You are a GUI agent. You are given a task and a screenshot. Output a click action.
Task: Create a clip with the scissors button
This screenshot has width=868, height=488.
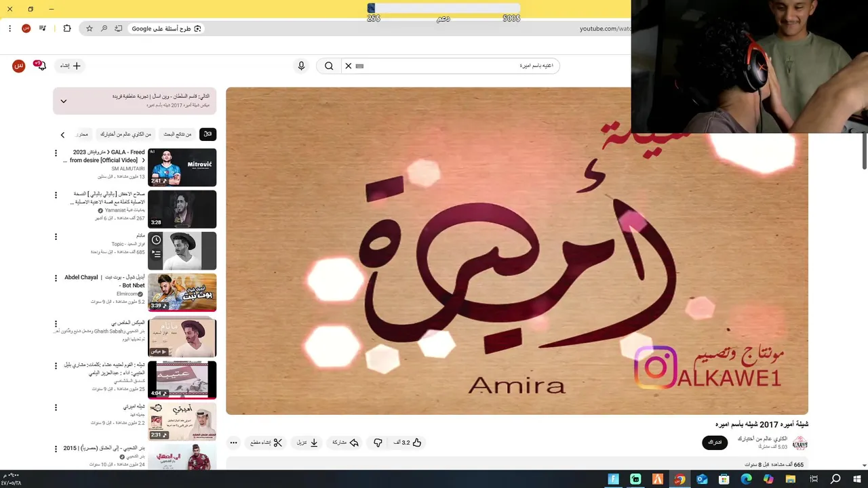click(x=266, y=443)
